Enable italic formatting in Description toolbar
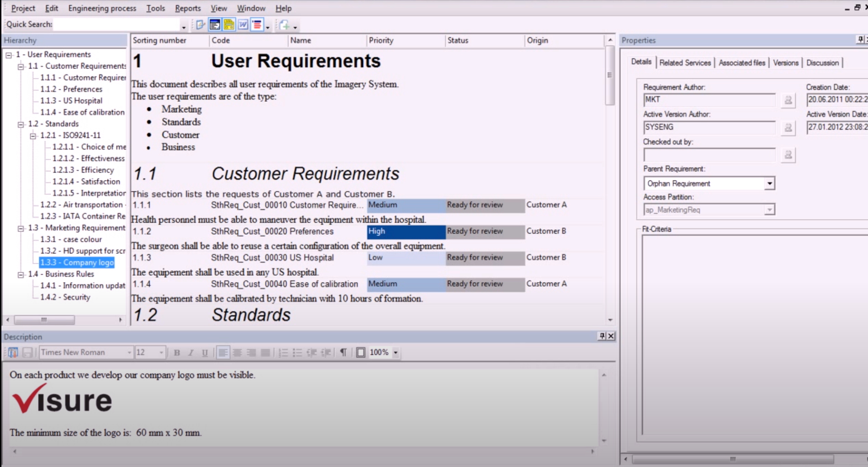The image size is (868, 467). pyautogui.click(x=191, y=352)
